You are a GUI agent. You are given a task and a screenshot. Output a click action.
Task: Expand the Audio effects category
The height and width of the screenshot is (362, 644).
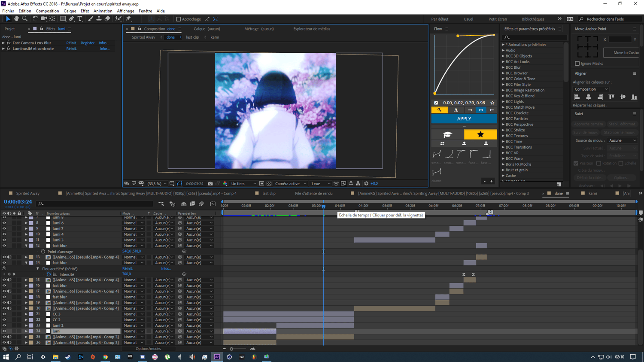click(503, 50)
